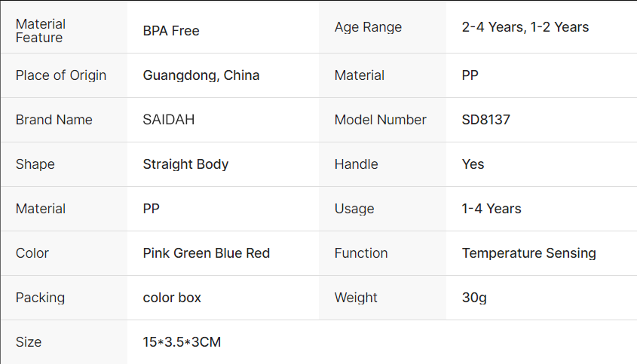
Task: Click the "Brand Name" label cell
Action: coord(54,120)
